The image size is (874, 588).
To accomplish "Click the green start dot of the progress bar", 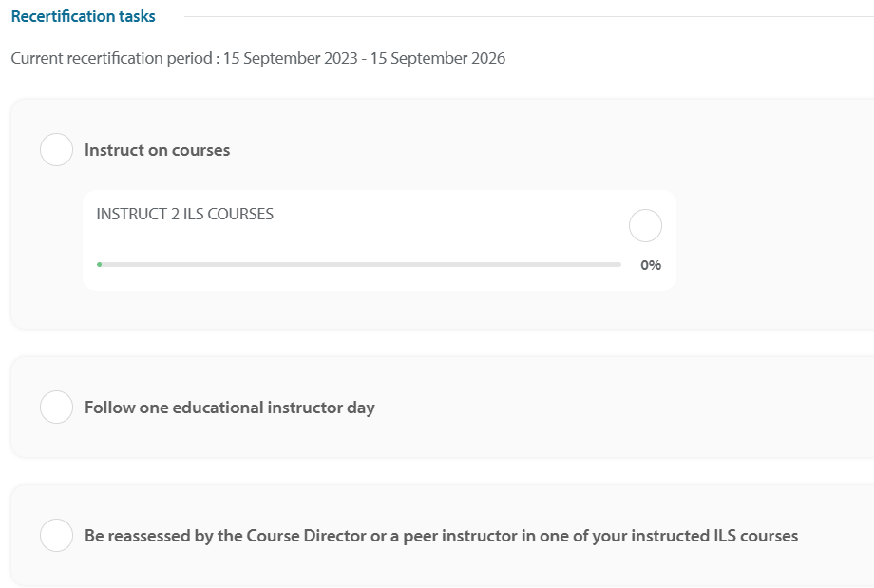I will point(100,265).
